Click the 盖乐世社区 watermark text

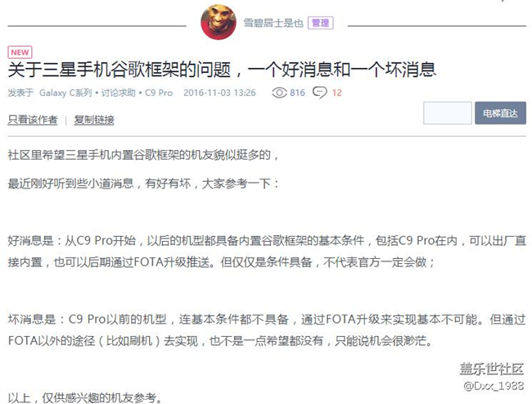pos(492,369)
